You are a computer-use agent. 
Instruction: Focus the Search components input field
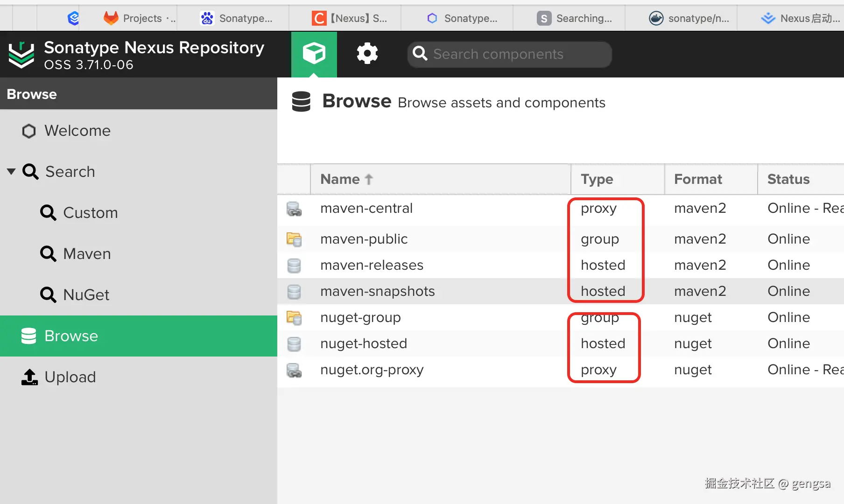click(510, 54)
